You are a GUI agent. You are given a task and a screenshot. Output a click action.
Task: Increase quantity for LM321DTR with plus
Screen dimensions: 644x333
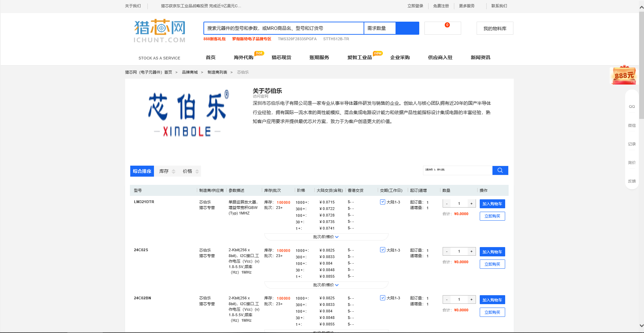pos(471,203)
